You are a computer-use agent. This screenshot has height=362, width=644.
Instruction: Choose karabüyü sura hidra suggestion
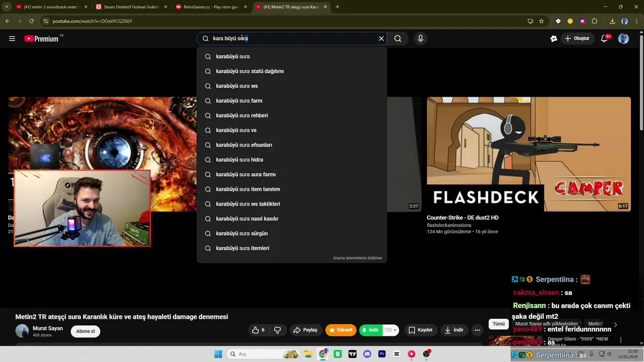coord(292,160)
